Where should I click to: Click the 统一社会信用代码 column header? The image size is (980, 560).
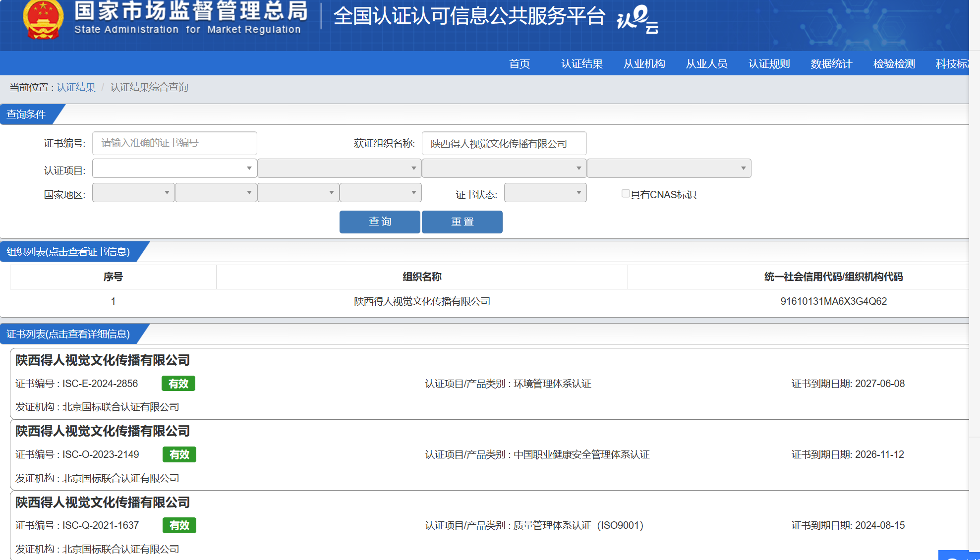tap(799, 277)
